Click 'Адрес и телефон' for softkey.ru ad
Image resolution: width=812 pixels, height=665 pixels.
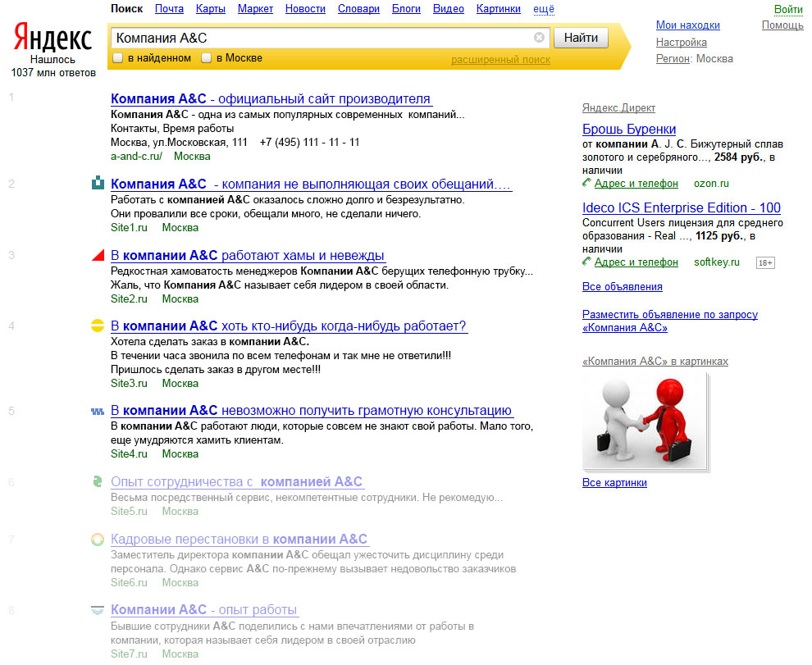636,262
